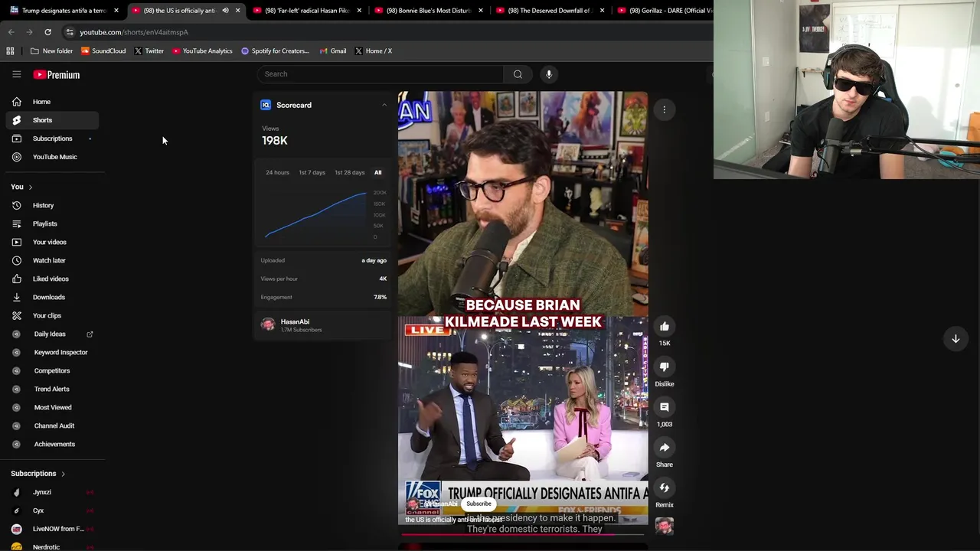Switch to 'Far-left' radical Hasan Piker tab
This screenshot has width=980, height=551.
(306, 11)
